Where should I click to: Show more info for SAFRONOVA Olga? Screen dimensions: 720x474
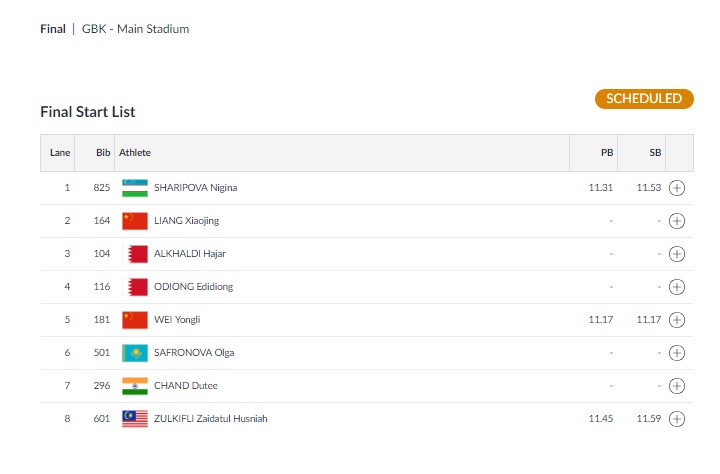tap(676, 353)
